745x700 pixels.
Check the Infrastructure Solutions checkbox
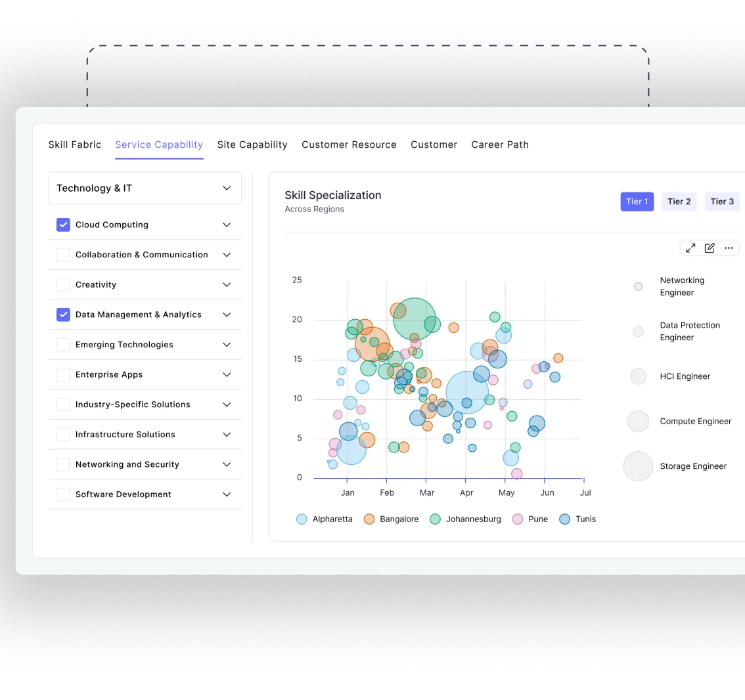point(63,434)
